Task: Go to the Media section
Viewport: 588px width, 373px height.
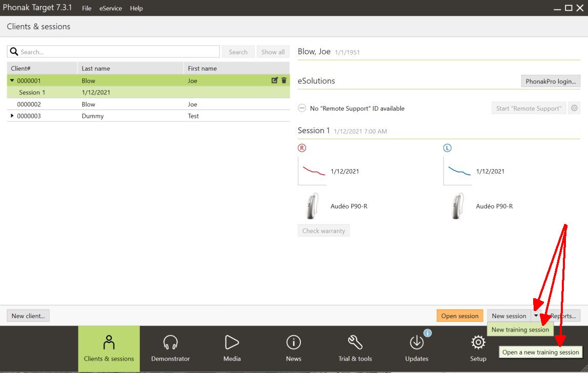Action: click(x=232, y=348)
